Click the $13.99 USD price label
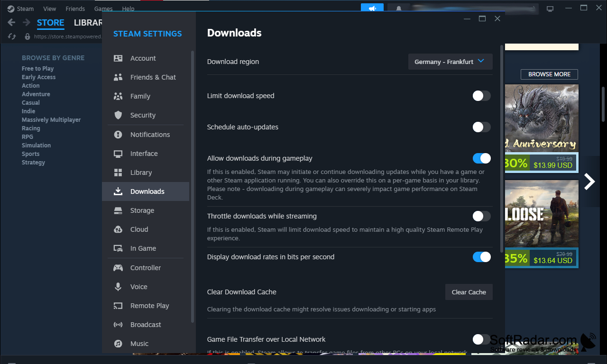This screenshot has width=607, height=364. pyautogui.click(x=553, y=165)
